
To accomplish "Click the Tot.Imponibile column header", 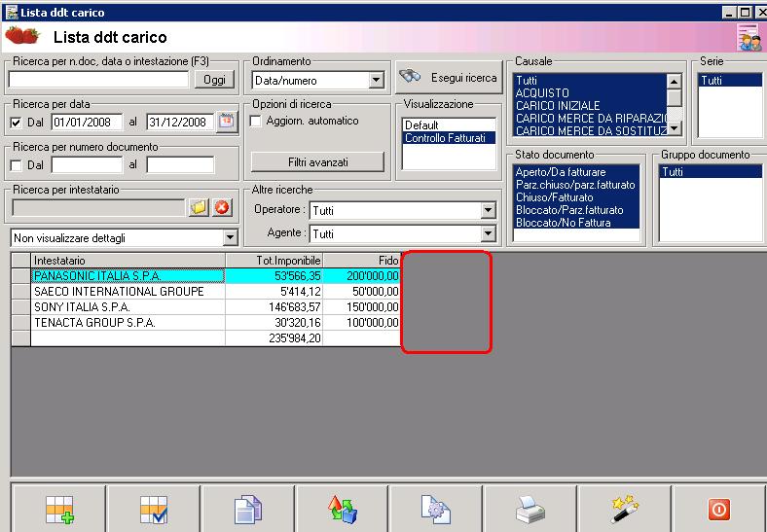I will point(274,260).
